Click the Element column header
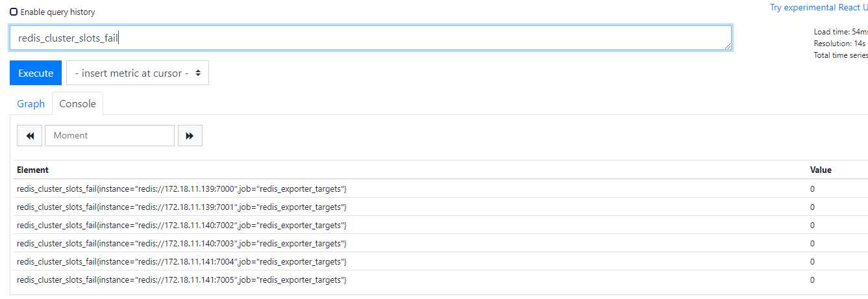 click(32, 170)
